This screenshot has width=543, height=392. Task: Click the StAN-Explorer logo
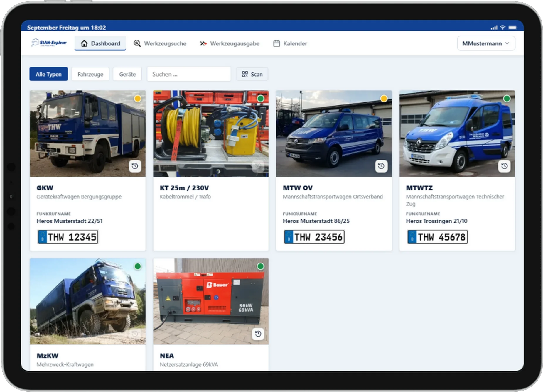click(x=49, y=43)
